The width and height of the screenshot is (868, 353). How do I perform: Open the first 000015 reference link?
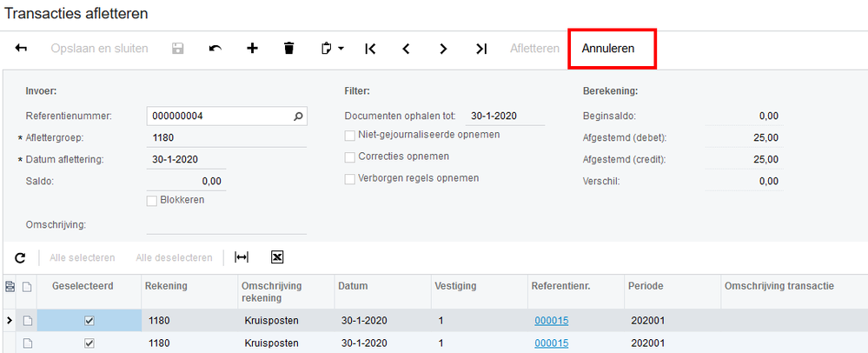(x=551, y=320)
